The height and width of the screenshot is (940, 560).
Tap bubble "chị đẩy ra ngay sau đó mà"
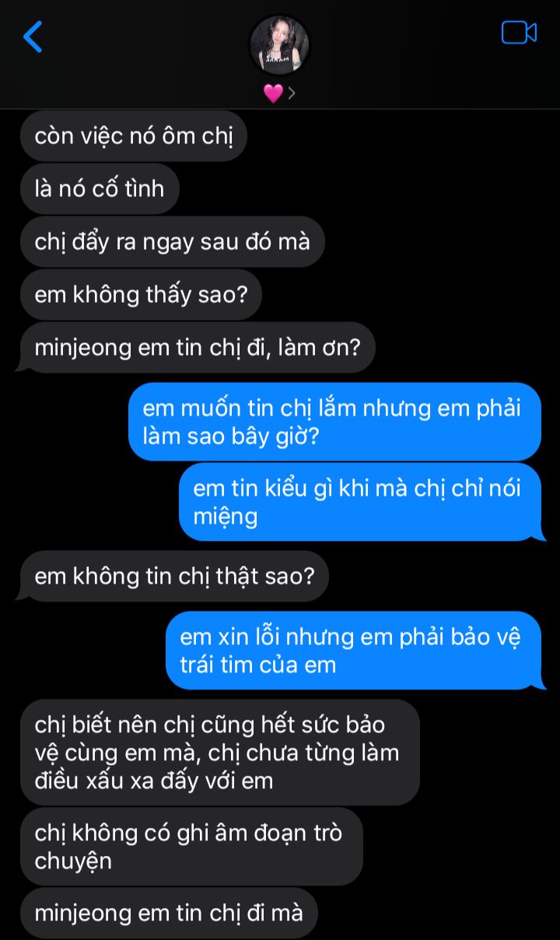pos(173,242)
